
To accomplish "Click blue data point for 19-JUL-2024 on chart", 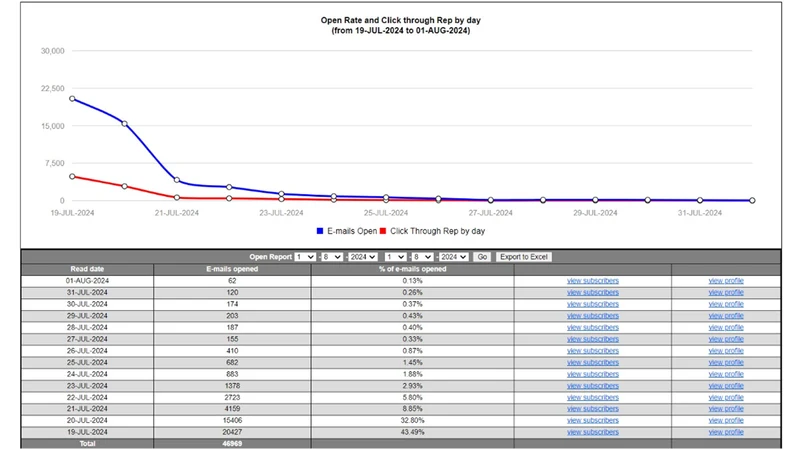I will [72, 99].
